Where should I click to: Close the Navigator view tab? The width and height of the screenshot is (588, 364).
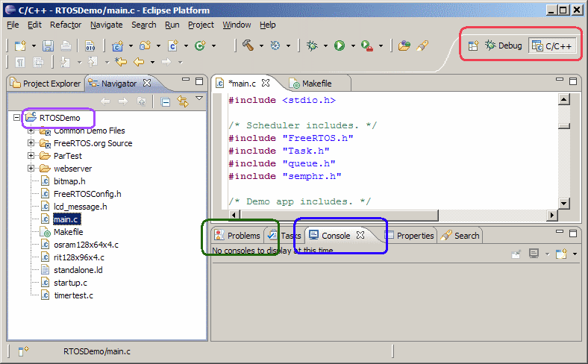pyautogui.click(x=147, y=83)
